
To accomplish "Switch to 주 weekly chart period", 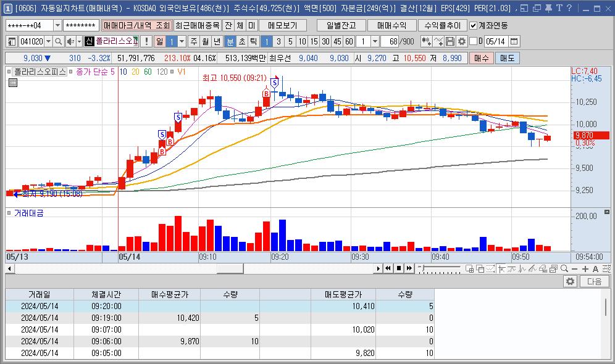I will (x=194, y=41).
